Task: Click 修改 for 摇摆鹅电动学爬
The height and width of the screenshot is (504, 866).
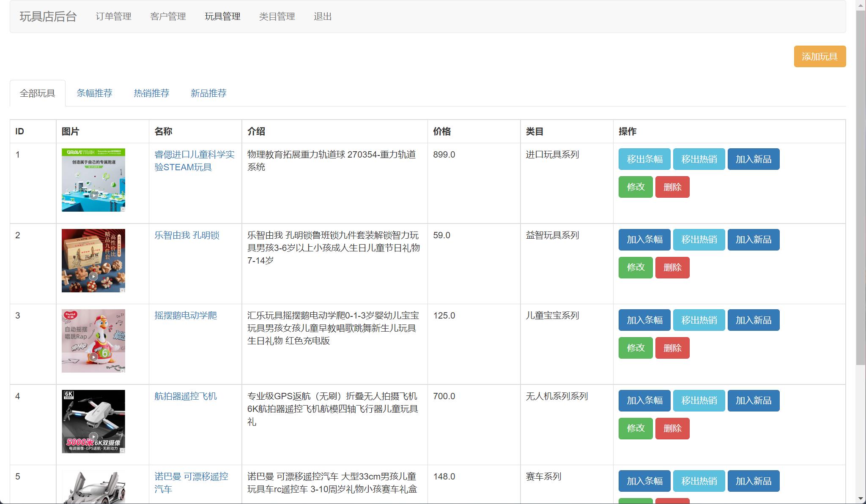Action: pyautogui.click(x=635, y=348)
